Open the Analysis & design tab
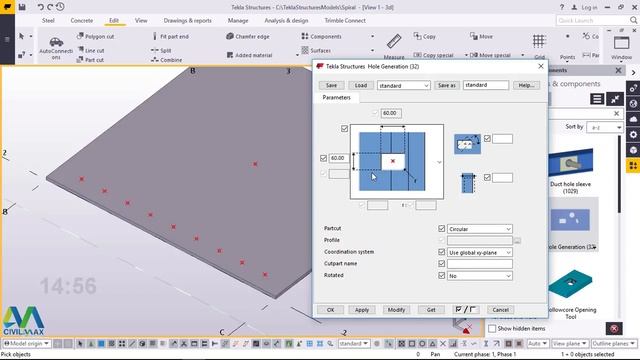 (286, 20)
